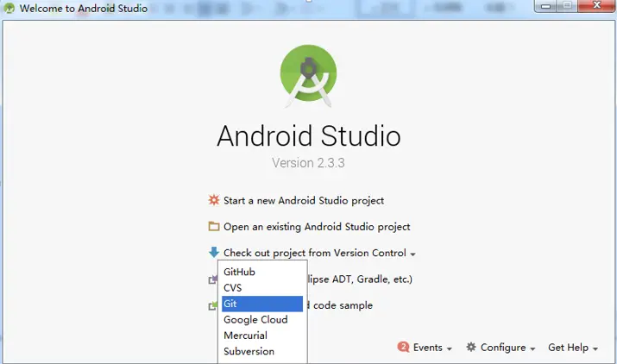Minimize the Welcome to Android Studio window

click(545, 6)
